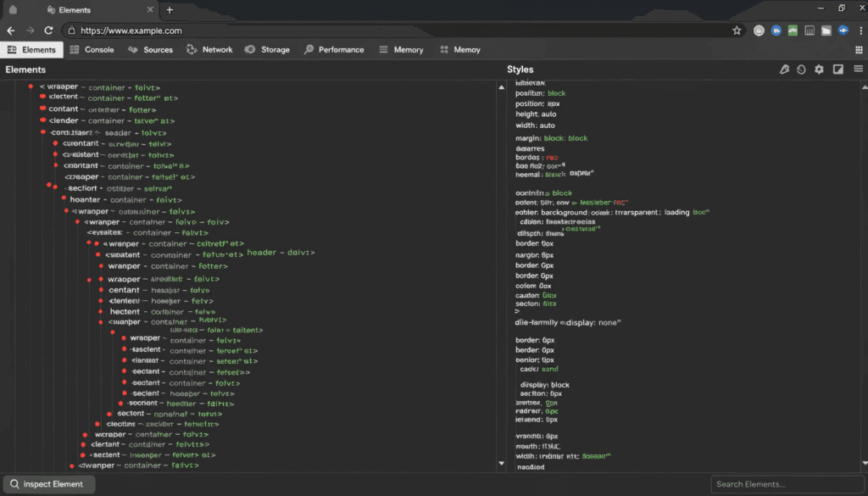The image size is (868, 496).
Task: Select the 'header - daivt>' text
Action: coord(281,253)
